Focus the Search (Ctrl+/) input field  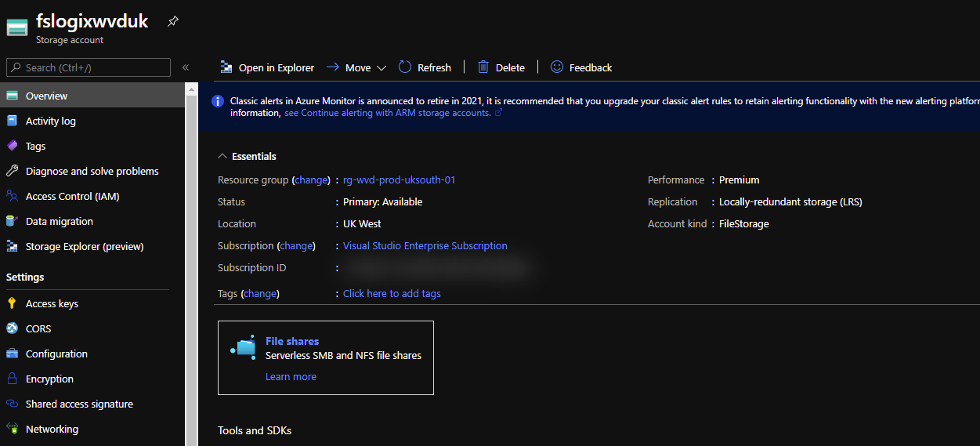[89, 67]
